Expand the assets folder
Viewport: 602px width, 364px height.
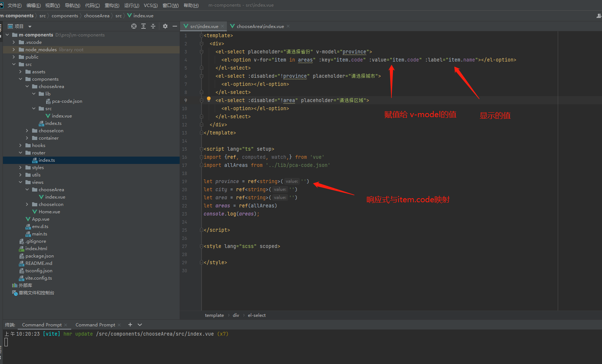(21, 72)
